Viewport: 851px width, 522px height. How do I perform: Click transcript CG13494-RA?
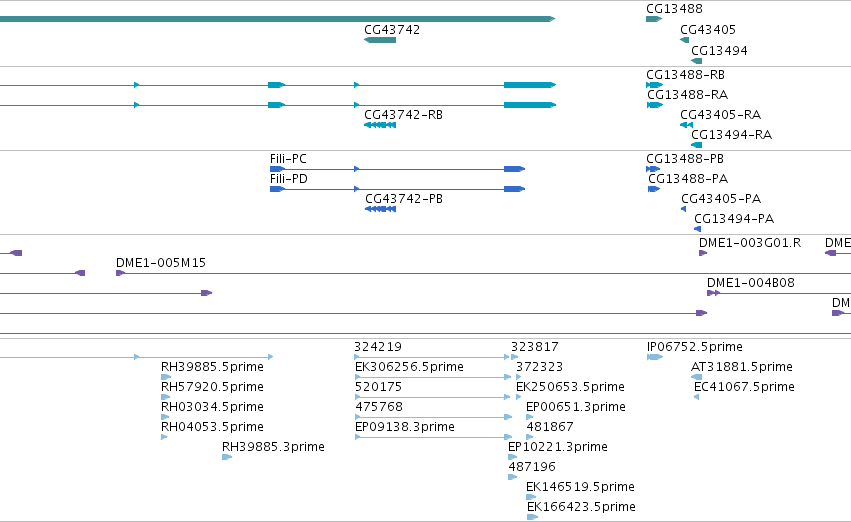pyautogui.click(x=731, y=135)
